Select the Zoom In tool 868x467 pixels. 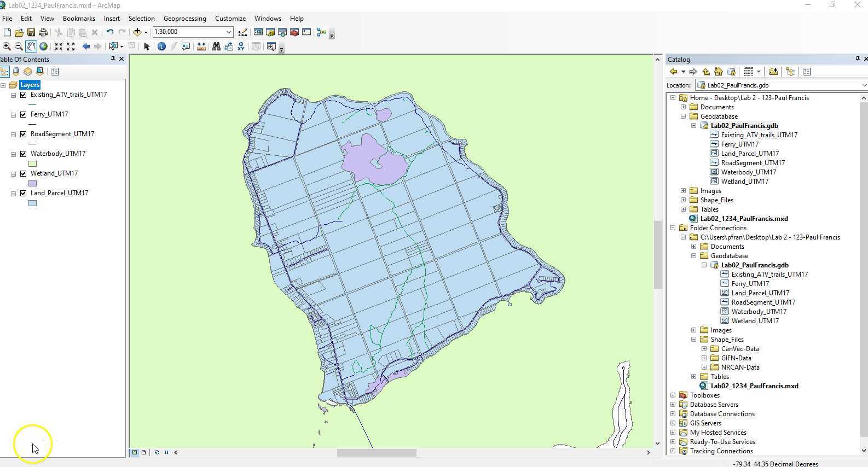coord(7,46)
